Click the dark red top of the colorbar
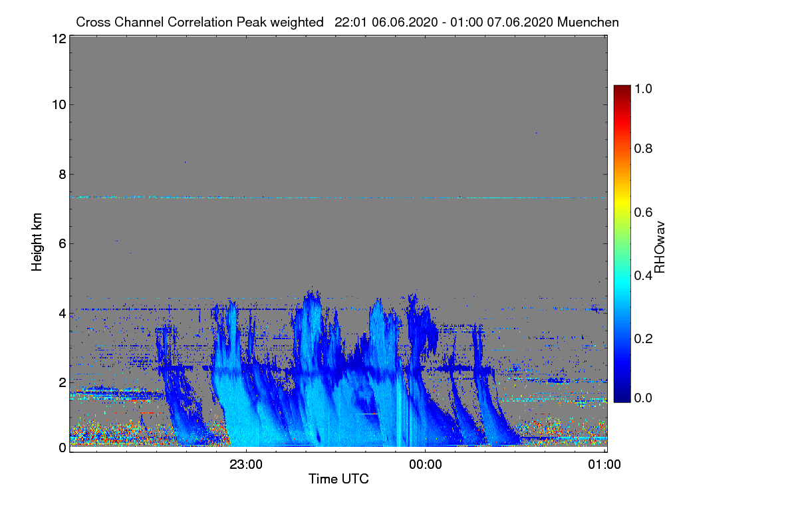 [x=622, y=90]
